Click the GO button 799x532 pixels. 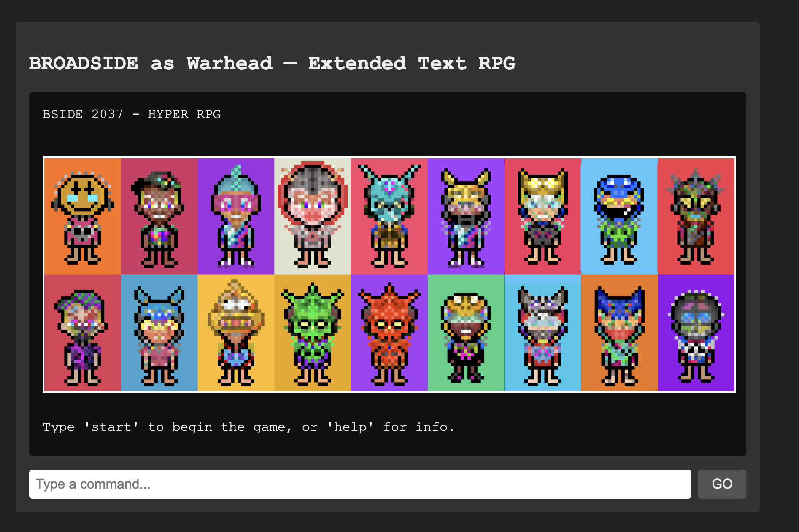click(x=722, y=484)
